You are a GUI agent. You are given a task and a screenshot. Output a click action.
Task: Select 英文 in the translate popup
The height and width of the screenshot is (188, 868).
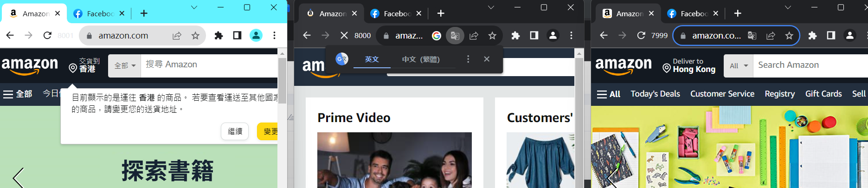pyautogui.click(x=372, y=59)
